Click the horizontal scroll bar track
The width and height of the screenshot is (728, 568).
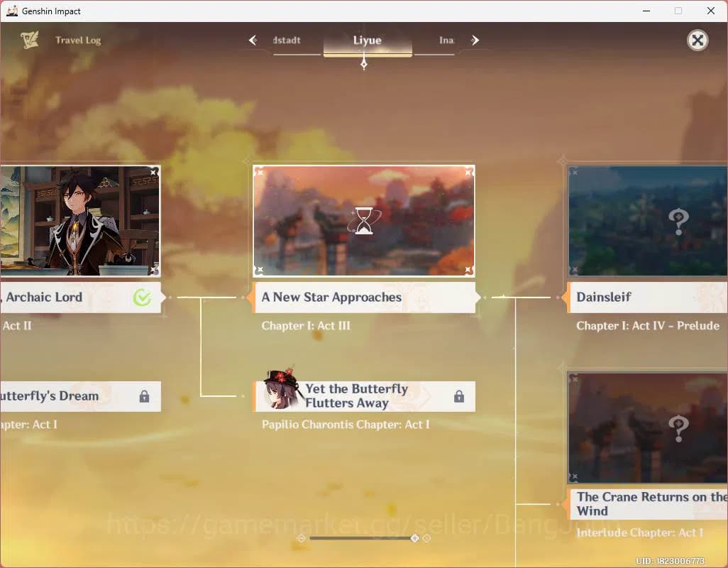pyautogui.click(x=362, y=538)
